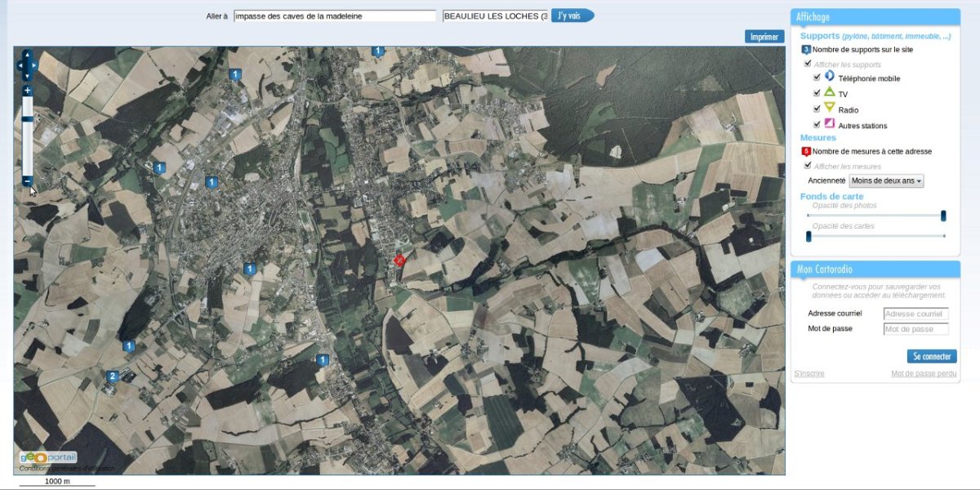Toggle the Radio stations checkbox
980x490 pixels.
pyautogui.click(x=817, y=109)
